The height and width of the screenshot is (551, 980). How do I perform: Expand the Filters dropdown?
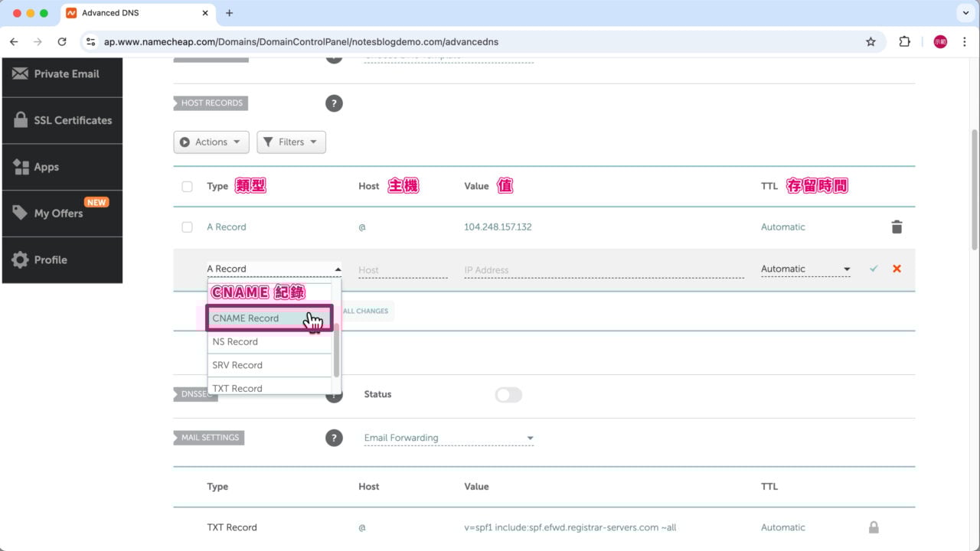[291, 142]
